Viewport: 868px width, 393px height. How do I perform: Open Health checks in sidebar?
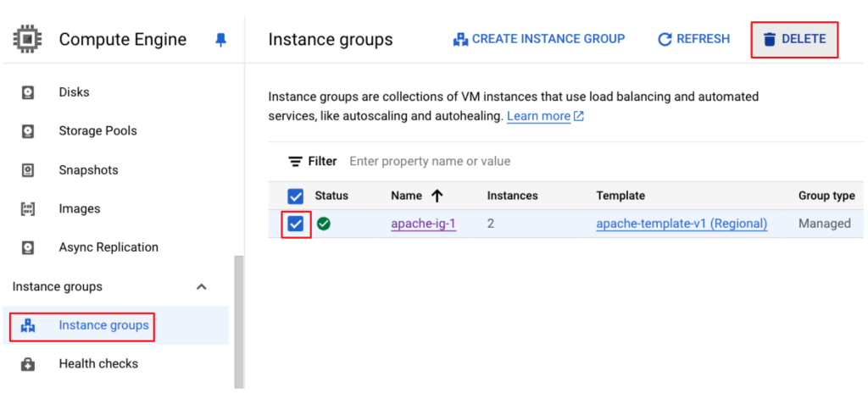click(98, 363)
